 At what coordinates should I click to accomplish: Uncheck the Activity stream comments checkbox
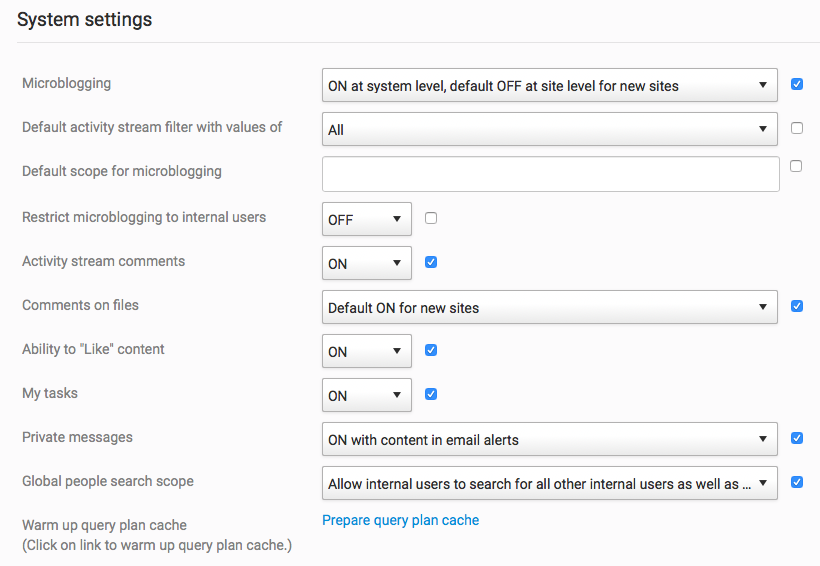tap(431, 262)
